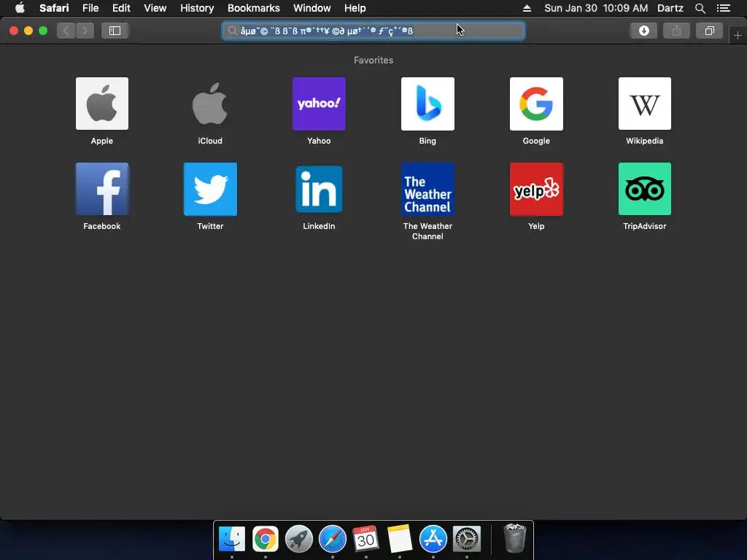Open Notes from the Dock
Image resolution: width=747 pixels, height=560 pixels.
(399, 539)
